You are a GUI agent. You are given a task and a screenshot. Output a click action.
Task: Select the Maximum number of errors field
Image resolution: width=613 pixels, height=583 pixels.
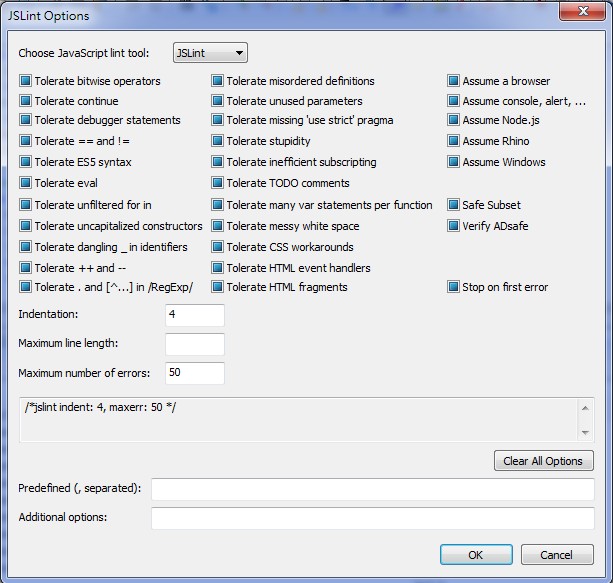pyautogui.click(x=195, y=373)
